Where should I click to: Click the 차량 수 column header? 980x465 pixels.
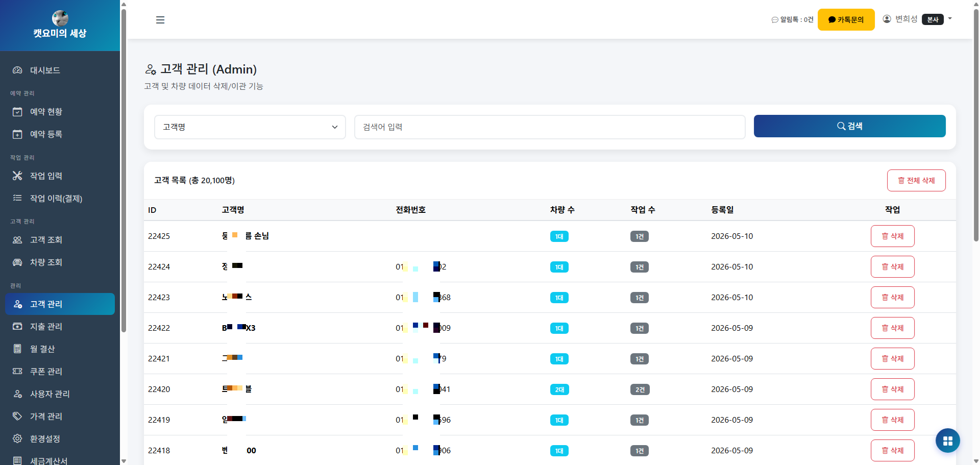coord(562,210)
